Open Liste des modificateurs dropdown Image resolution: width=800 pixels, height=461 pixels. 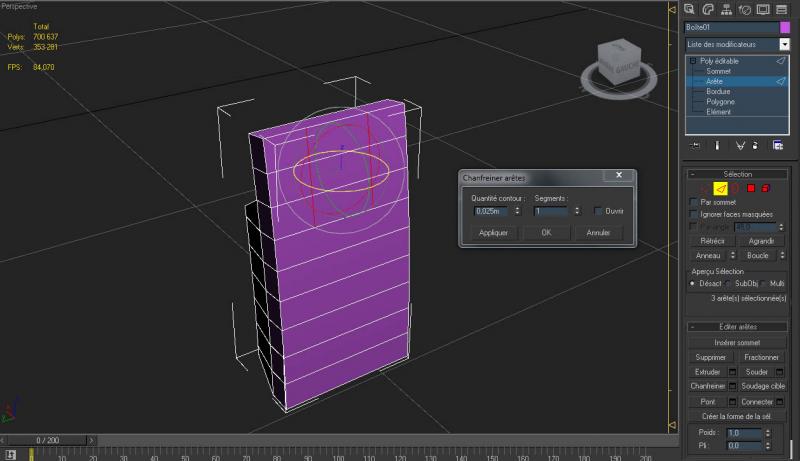click(x=783, y=44)
